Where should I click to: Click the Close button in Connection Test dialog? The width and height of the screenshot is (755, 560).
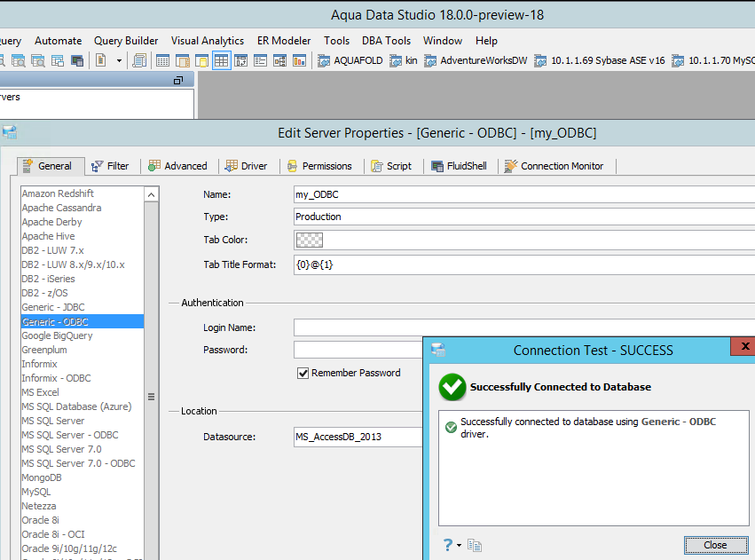pos(715,545)
